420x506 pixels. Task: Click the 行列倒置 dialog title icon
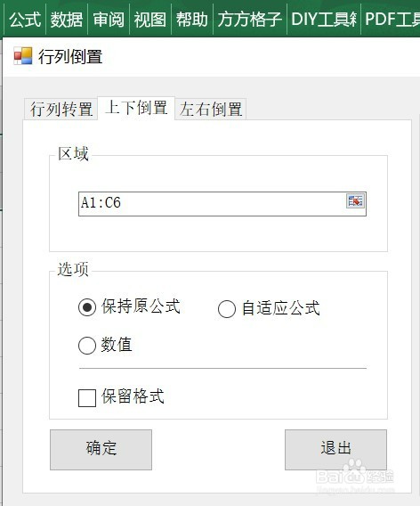[x=23, y=56]
